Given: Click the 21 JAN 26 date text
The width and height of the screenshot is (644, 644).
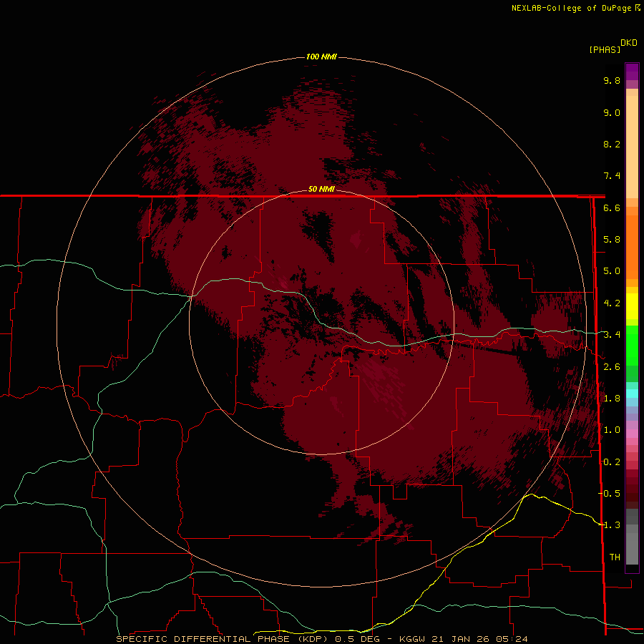Looking at the screenshot, I should (x=459, y=639).
